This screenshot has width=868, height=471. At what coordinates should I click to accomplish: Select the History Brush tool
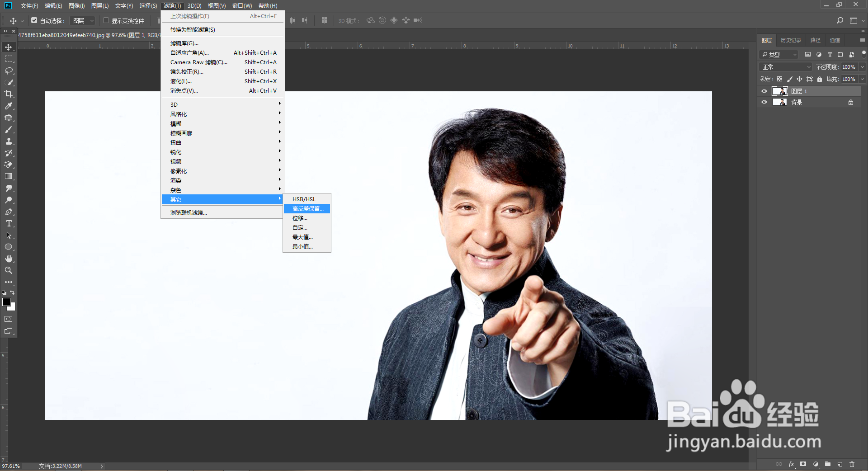coord(9,153)
